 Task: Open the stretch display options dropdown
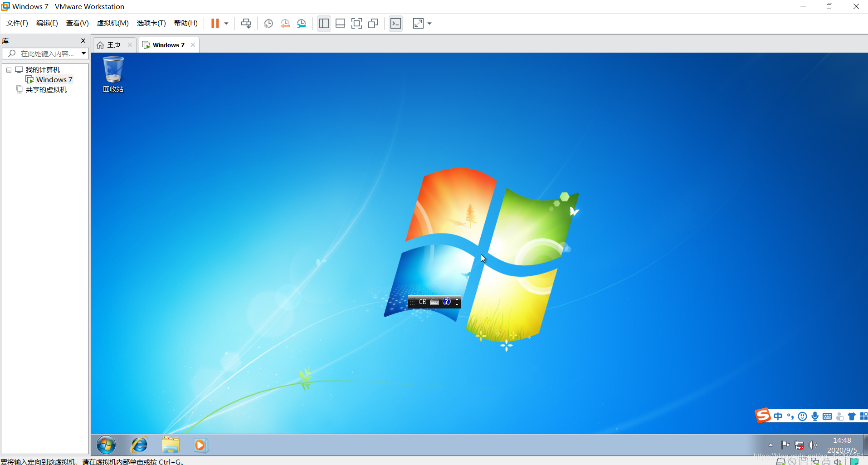[x=429, y=24]
